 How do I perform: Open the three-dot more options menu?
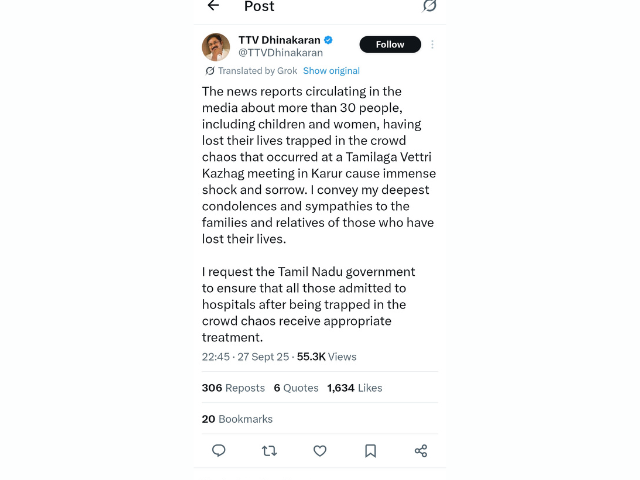tap(432, 45)
